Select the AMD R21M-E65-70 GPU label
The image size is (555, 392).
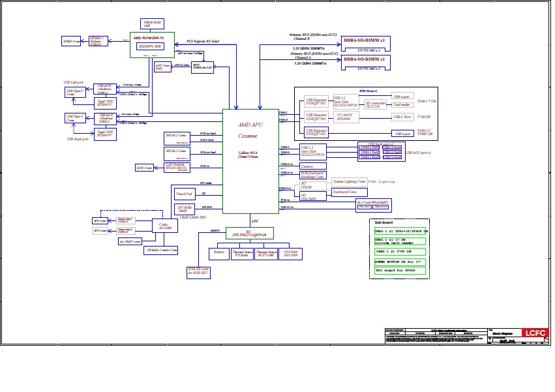[148, 38]
